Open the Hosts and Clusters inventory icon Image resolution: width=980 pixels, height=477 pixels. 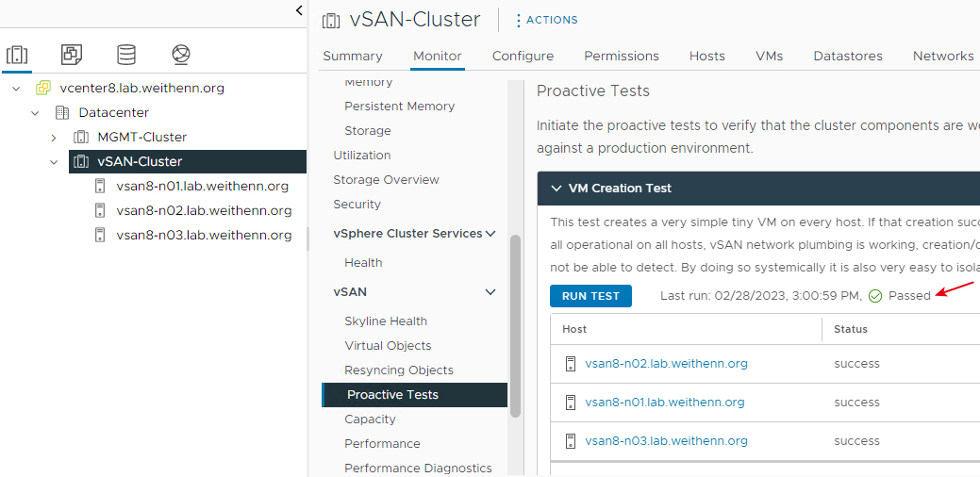[x=17, y=56]
